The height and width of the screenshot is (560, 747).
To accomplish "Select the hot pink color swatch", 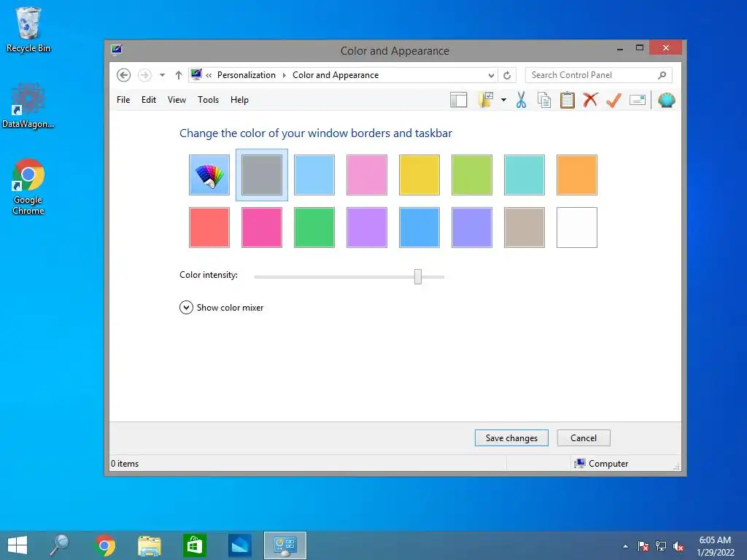I will point(262,227).
